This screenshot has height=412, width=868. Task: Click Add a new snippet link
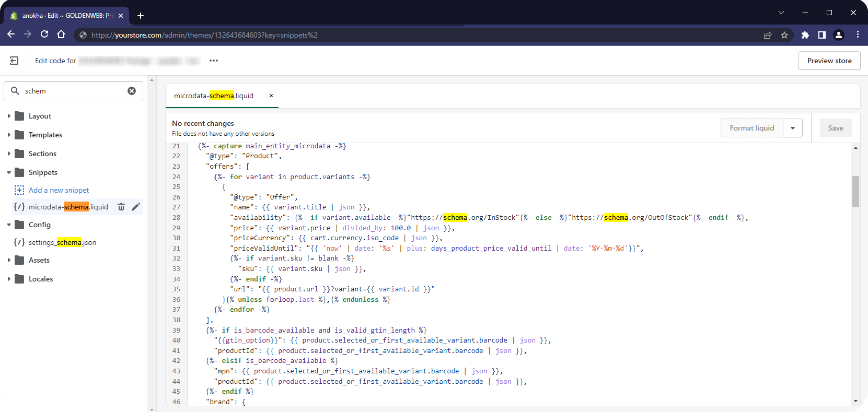tap(59, 190)
